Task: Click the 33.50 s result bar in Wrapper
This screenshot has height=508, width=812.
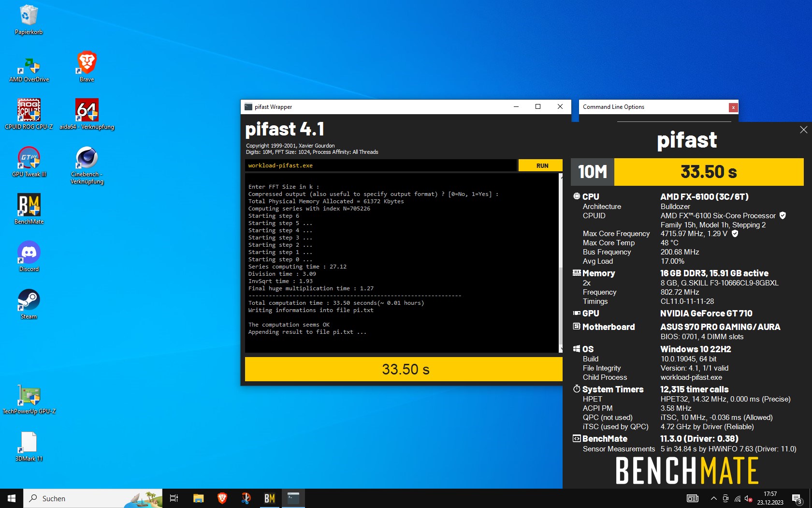Action: click(404, 369)
